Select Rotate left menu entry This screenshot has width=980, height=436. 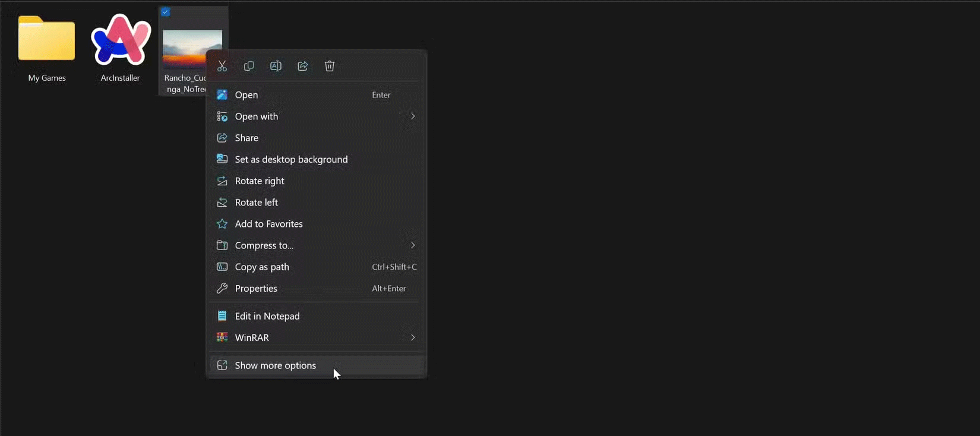pyautogui.click(x=256, y=202)
